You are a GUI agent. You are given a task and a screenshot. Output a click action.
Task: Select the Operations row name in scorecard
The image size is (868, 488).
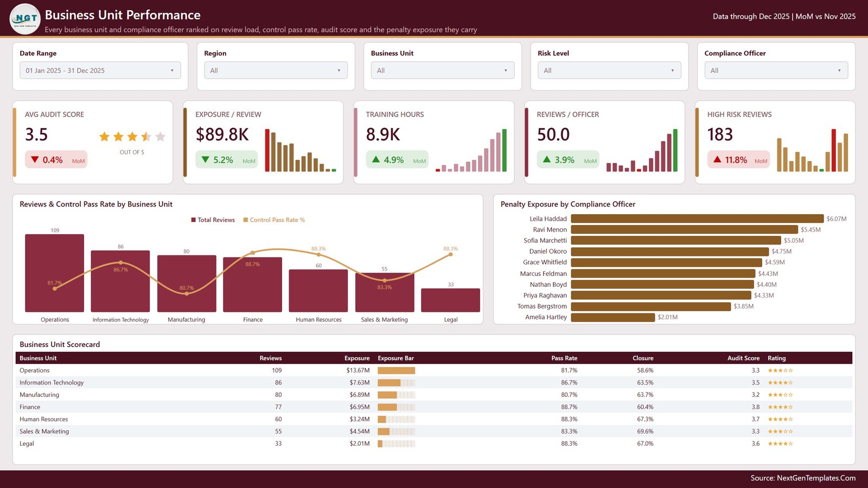coord(35,370)
